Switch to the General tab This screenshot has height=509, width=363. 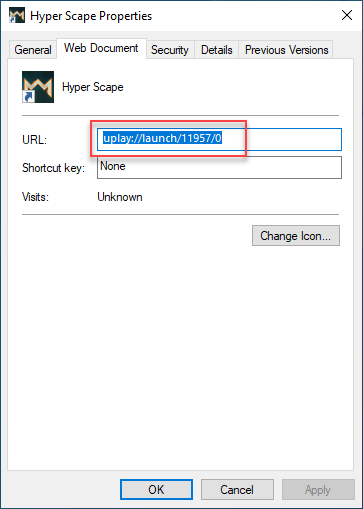(x=33, y=50)
